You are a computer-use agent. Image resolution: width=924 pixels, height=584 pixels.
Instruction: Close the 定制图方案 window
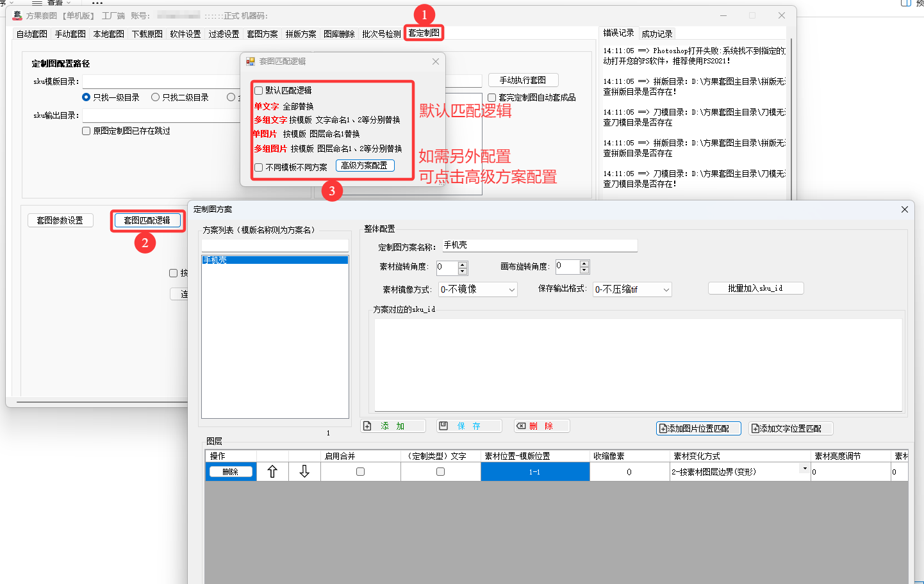(x=904, y=209)
